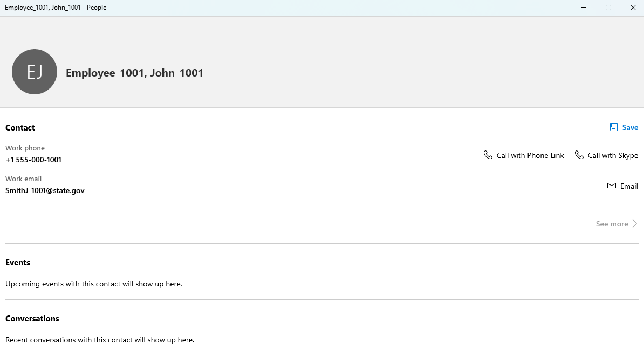
Task: Click the Events section heading
Action: click(x=18, y=263)
